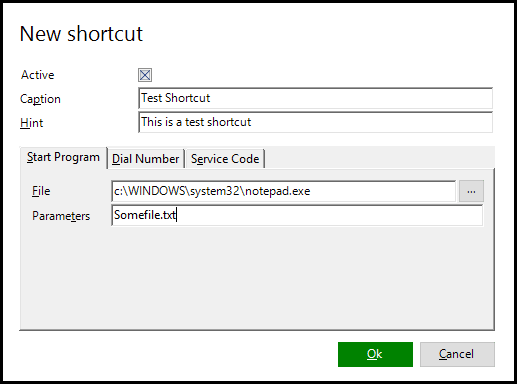The height and width of the screenshot is (384, 517).
Task: Click the File path input field
Action: pyautogui.click(x=284, y=191)
